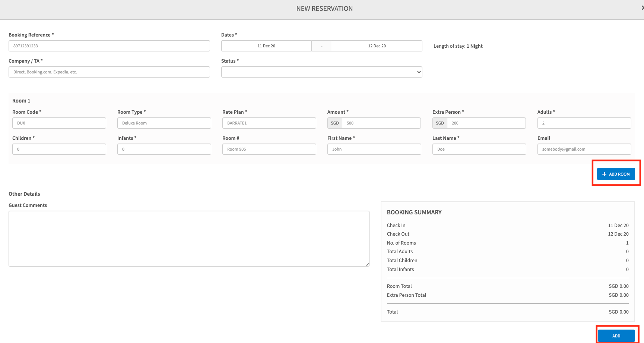Close the New Reservation dialog
Screen dimensions: 644x343
point(642,8)
